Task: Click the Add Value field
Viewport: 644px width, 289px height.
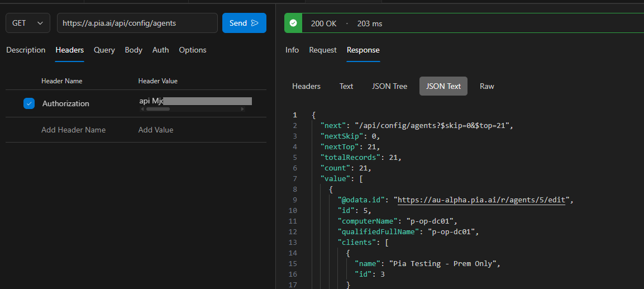Action: (156, 130)
